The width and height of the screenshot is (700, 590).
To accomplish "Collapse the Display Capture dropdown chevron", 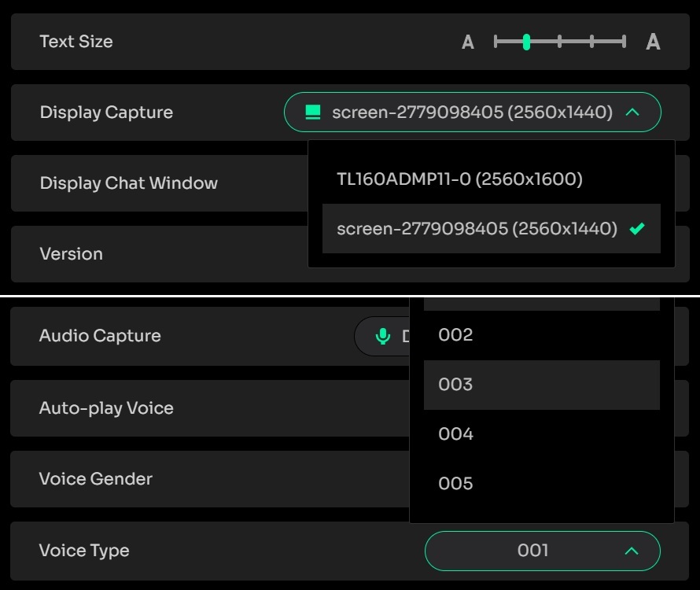I will pyautogui.click(x=632, y=112).
